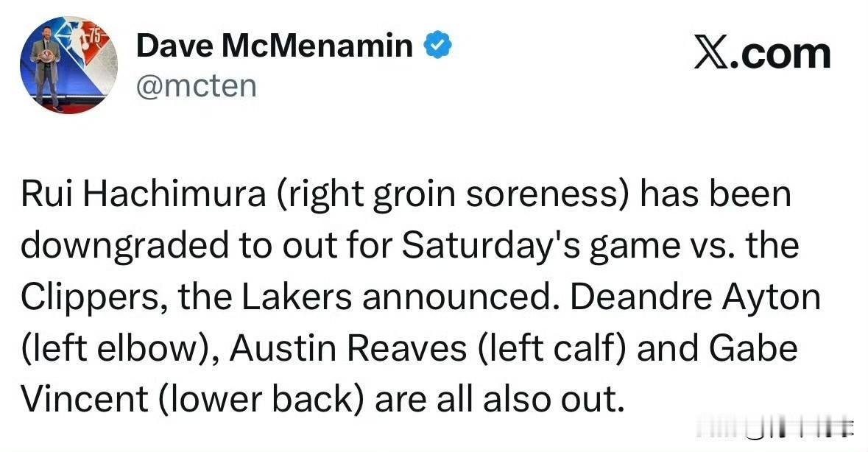
Task: Open the @mcten handle
Action: click(x=197, y=86)
